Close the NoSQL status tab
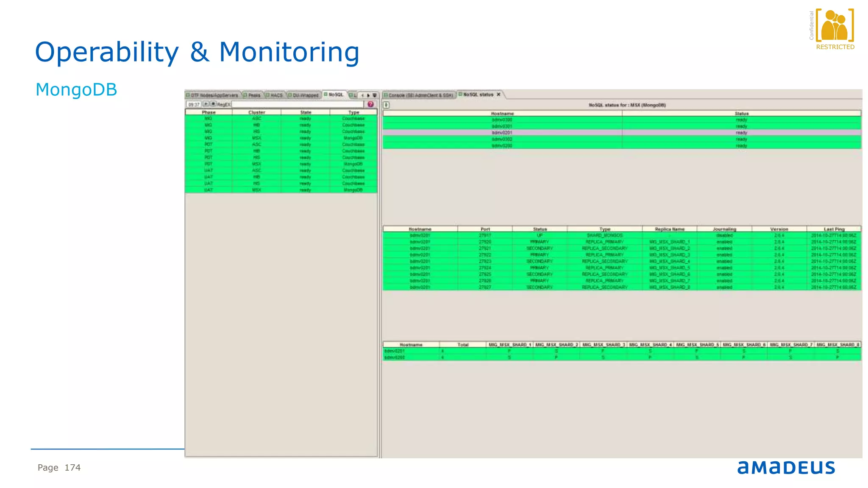Image resolution: width=868 pixels, height=488 pixels. coord(498,94)
